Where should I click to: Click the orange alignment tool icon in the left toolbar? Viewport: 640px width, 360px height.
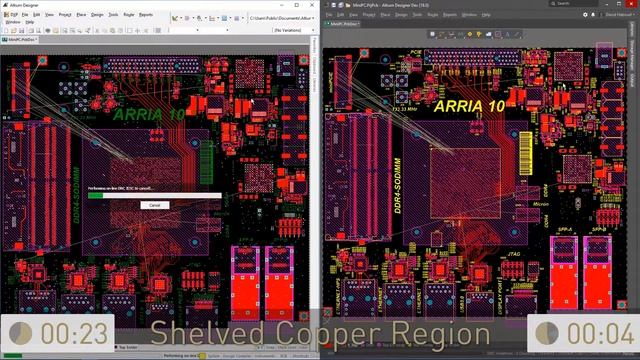point(212,18)
